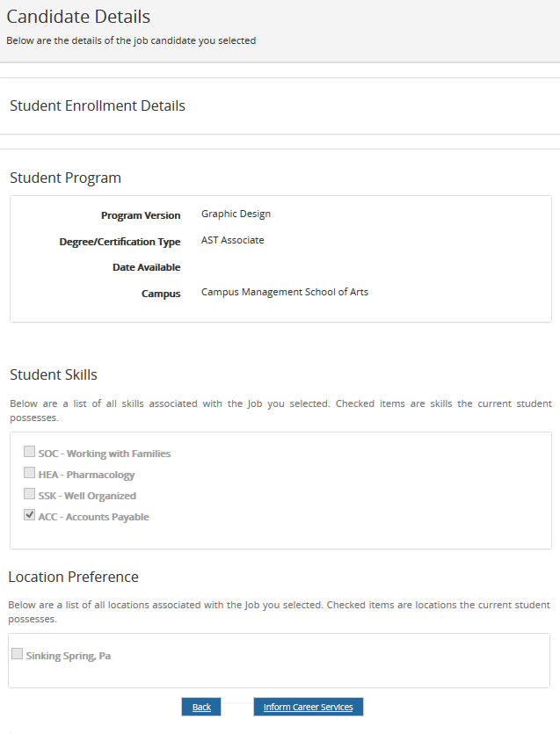Click the Degree/Certification Type label
560x734 pixels.
(x=120, y=241)
